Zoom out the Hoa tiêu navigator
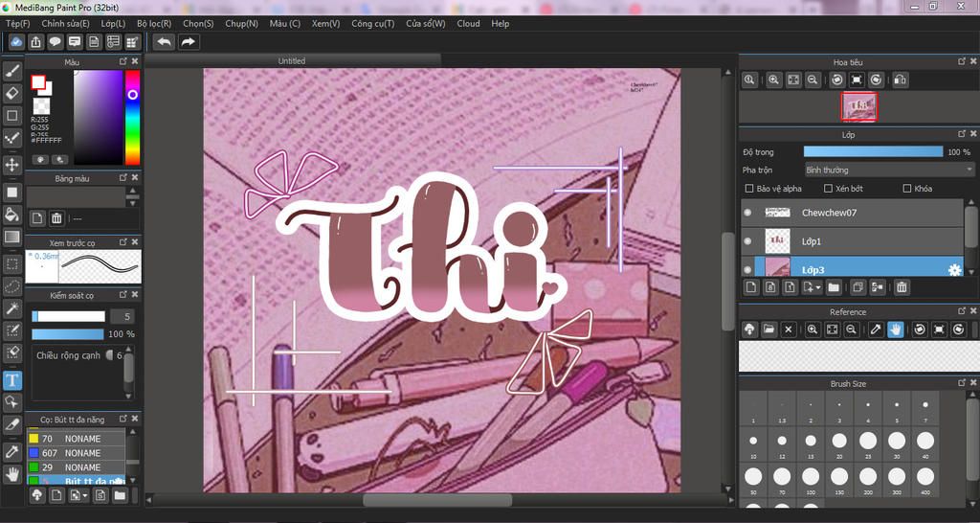The image size is (980, 523). click(x=813, y=80)
